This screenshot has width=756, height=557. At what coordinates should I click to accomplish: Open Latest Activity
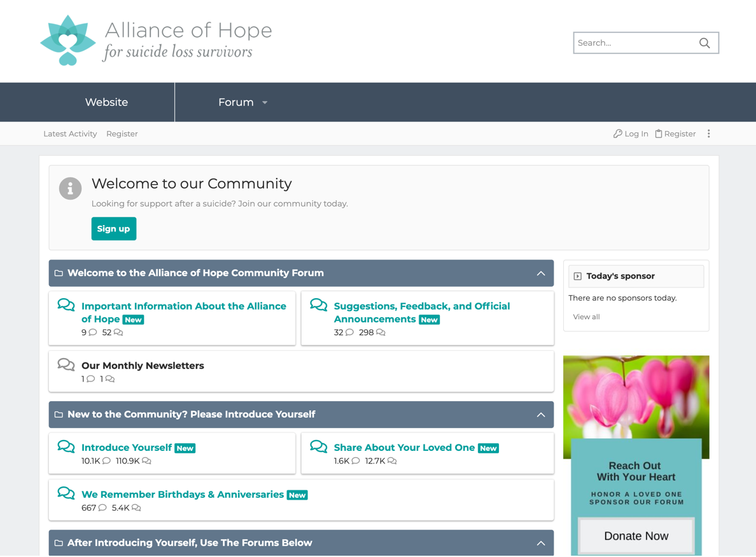pos(70,134)
